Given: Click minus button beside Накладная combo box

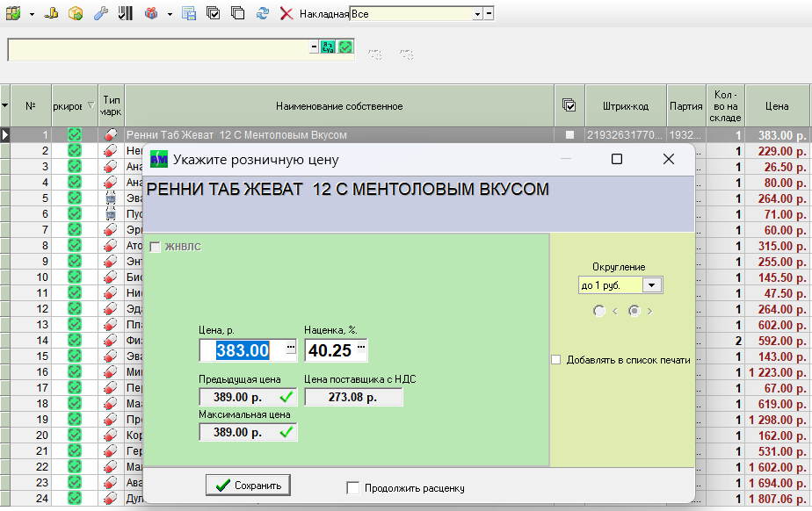Looking at the screenshot, I should coord(489,14).
